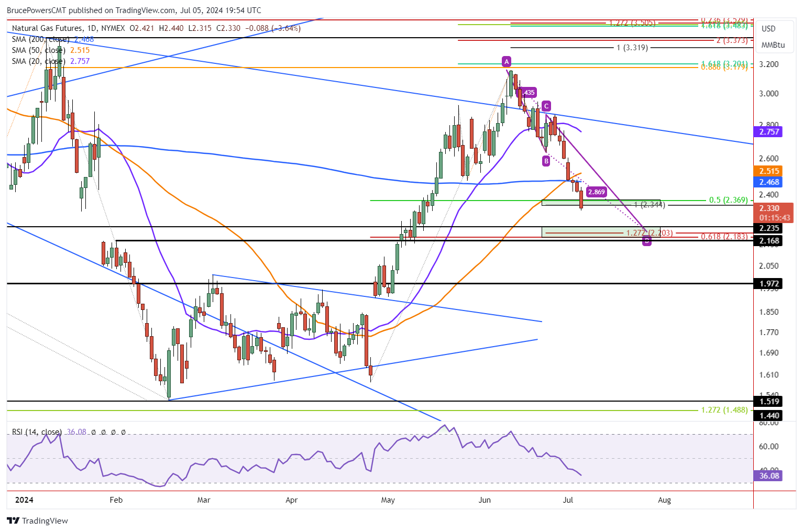The height and width of the screenshot is (532, 803).
Task: Click the low value L2.315
Action: coord(200,28)
